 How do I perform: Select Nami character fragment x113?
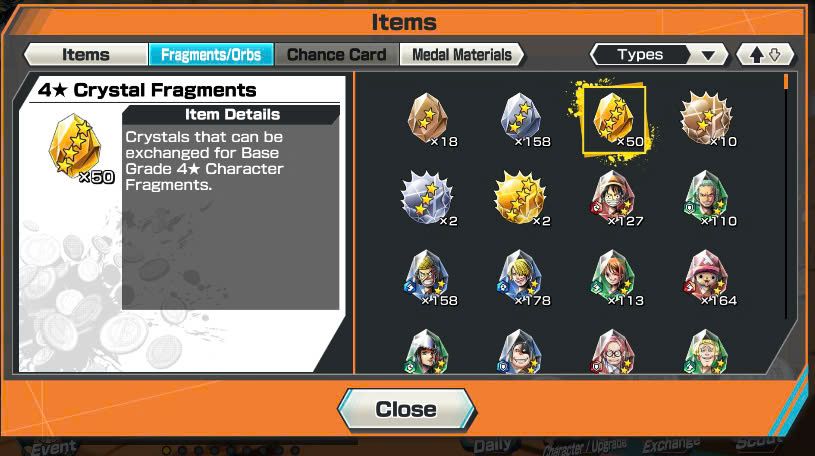coord(614,279)
